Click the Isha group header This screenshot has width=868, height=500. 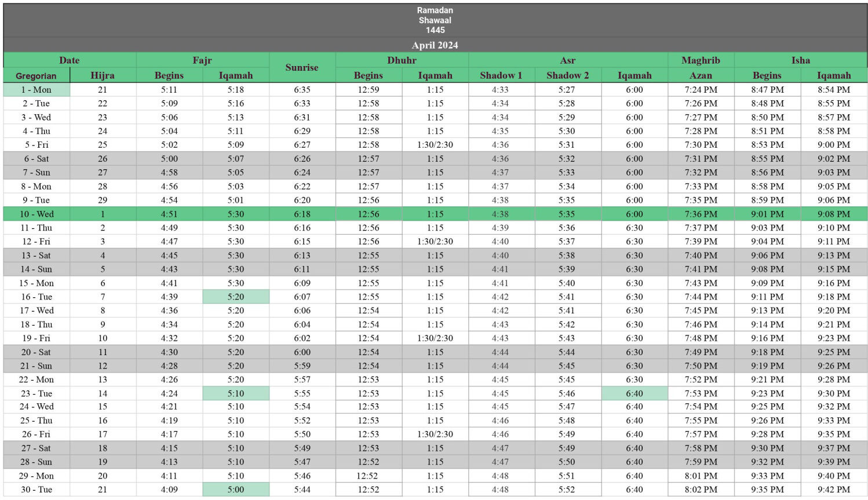[801, 60]
